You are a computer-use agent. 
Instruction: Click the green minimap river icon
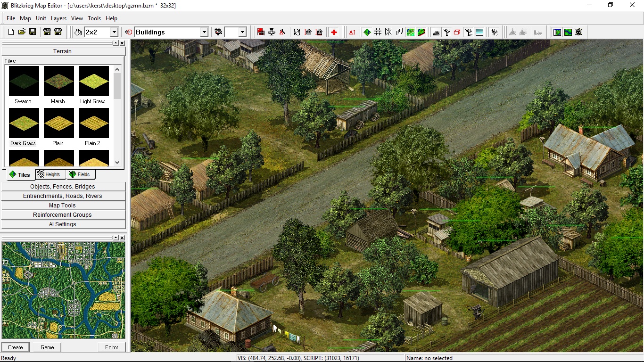tap(568, 32)
